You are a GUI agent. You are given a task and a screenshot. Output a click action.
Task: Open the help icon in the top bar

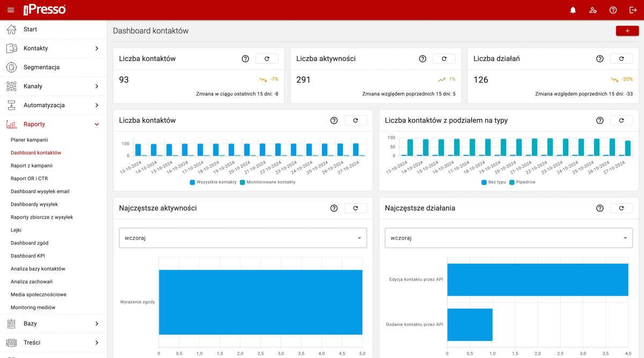pos(613,10)
